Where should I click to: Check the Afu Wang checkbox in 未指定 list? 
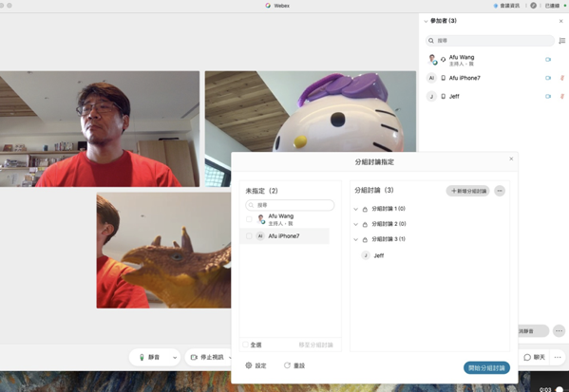coord(249,219)
